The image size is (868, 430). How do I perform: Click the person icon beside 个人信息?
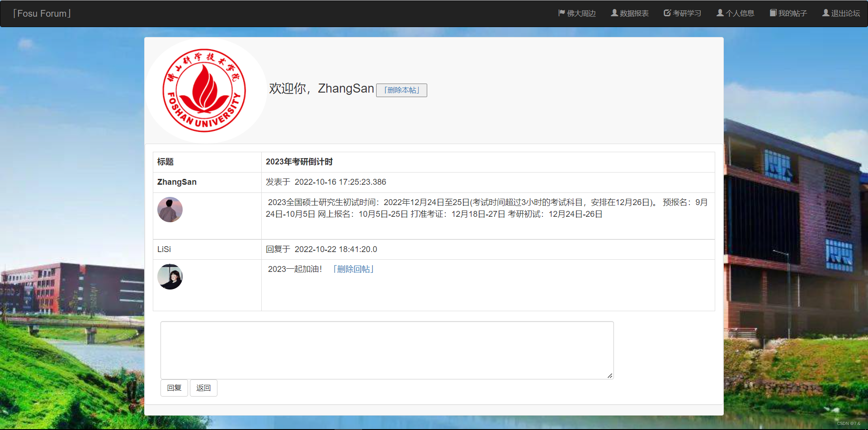tap(720, 13)
